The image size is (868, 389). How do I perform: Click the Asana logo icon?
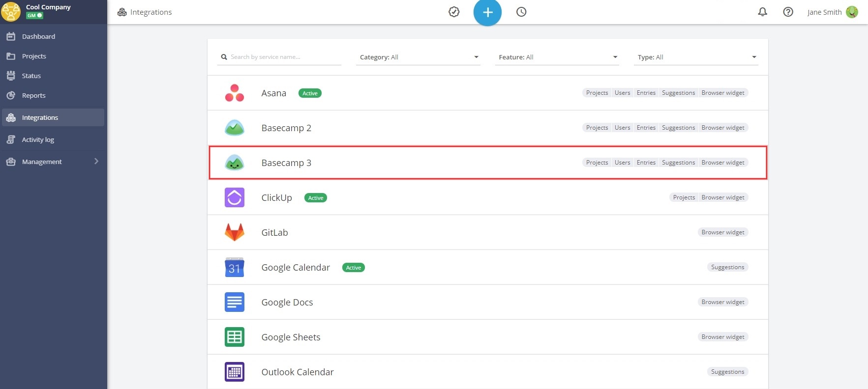click(x=235, y=93)
